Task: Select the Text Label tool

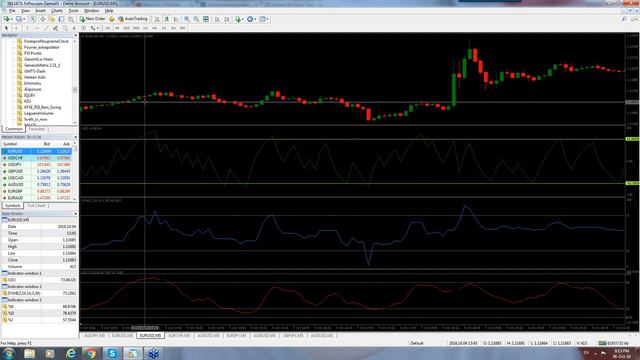Action: 83,28
